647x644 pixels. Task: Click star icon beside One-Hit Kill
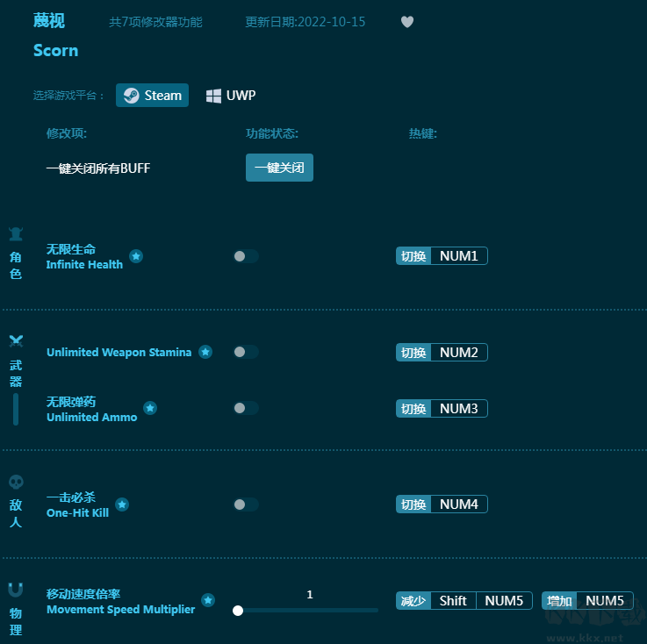122,504
